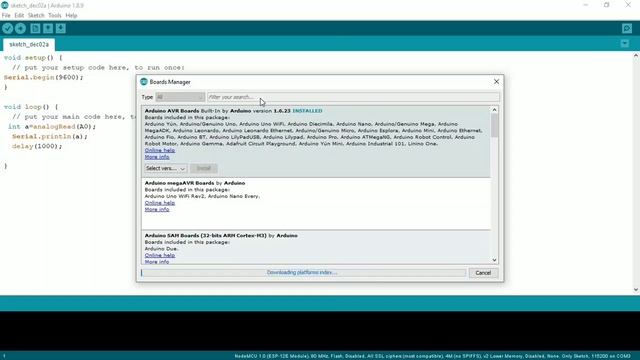Image resolution: width=640 pixels, height=360 pixels.
Task: Save the sketch with the Save icon
Action: 60,28
